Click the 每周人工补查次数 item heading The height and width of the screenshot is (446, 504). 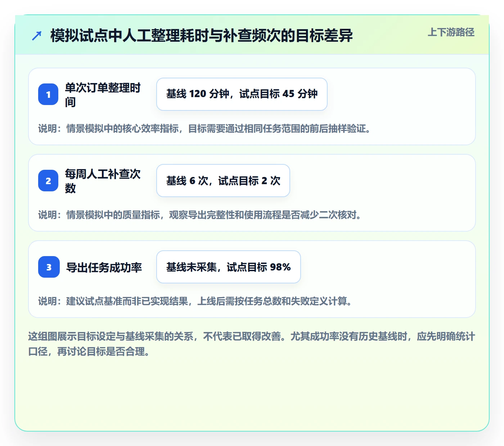[103, 181]
